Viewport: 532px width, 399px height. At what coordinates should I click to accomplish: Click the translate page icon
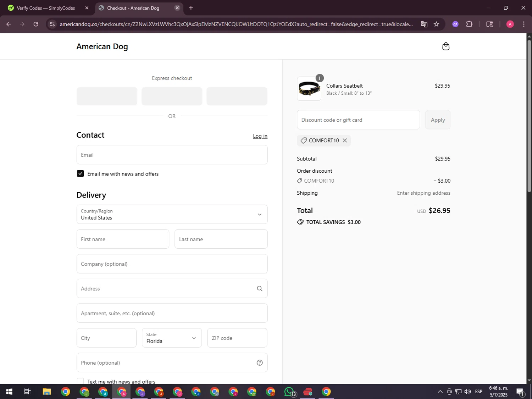(424, 24)
